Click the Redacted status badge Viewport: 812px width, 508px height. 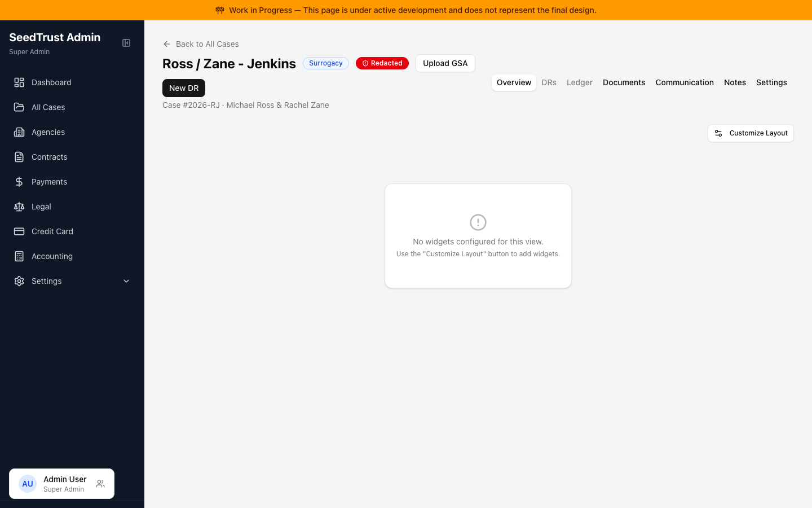[382, 63]
